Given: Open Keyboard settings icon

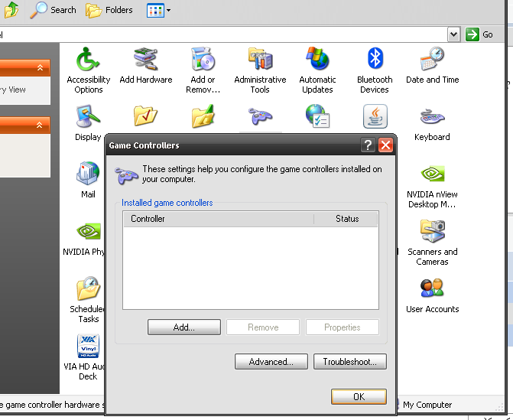Looking at the screenshot, I should click(432, 117).
